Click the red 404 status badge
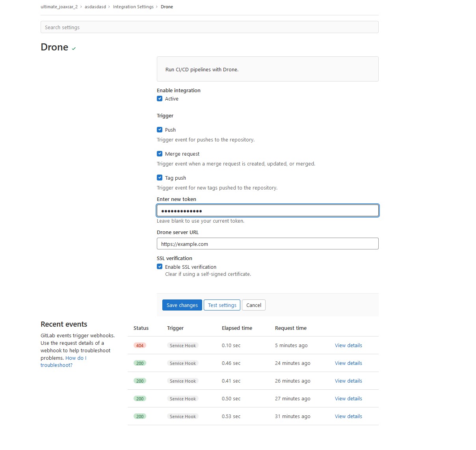 tap(140, 346)
